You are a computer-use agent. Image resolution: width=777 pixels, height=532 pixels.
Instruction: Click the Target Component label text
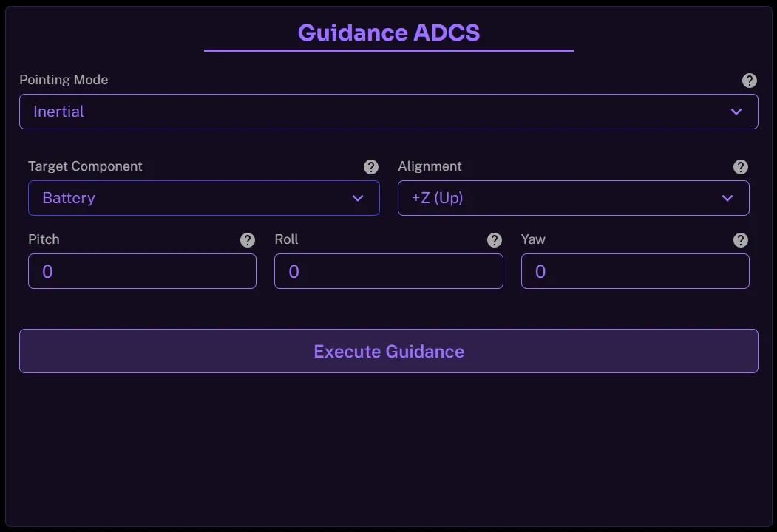pyautogui.click(x=85, y=166)
